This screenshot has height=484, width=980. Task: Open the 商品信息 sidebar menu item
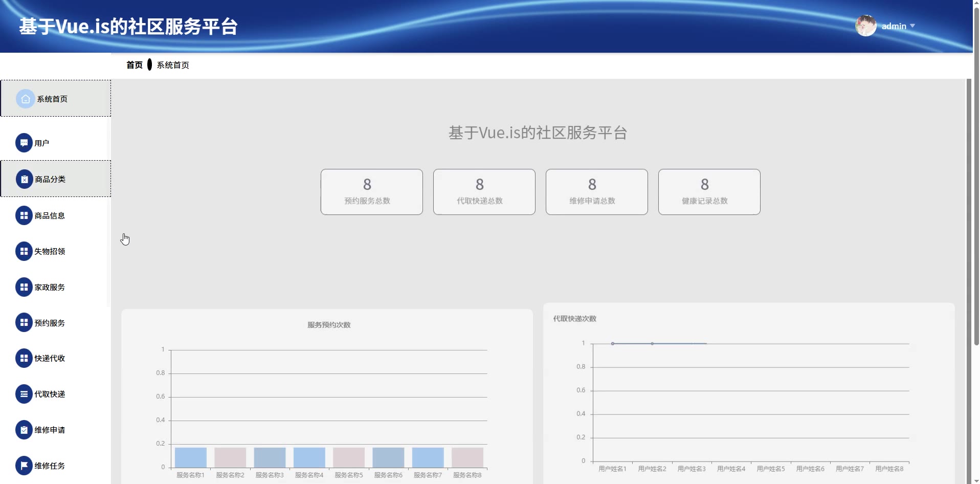(56, 215)
